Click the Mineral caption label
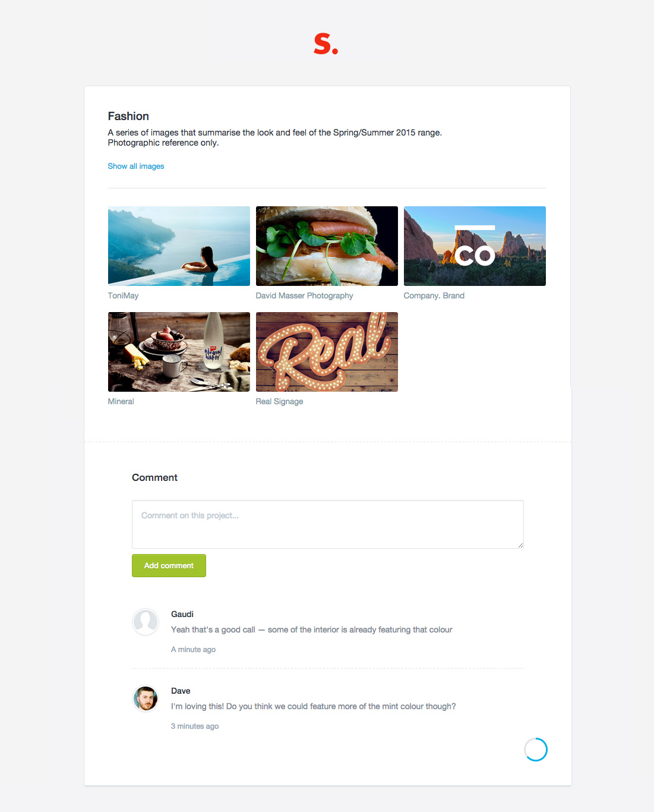This screenshot has width=654, height=812. tap(121, 402)
